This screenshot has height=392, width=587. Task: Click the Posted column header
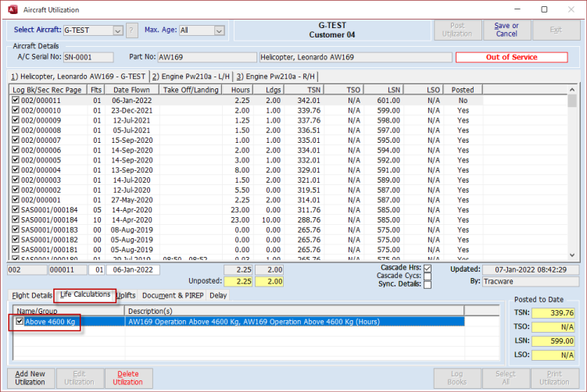(463, 90)
